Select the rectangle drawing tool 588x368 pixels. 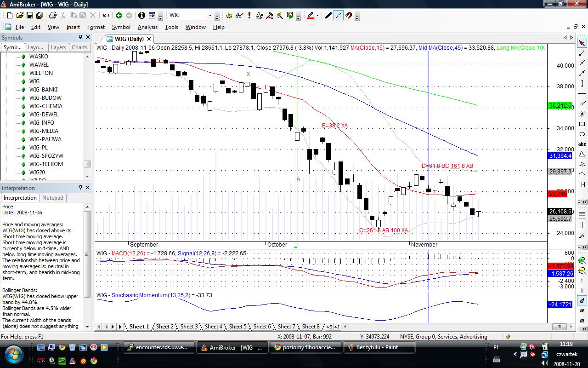582,124
